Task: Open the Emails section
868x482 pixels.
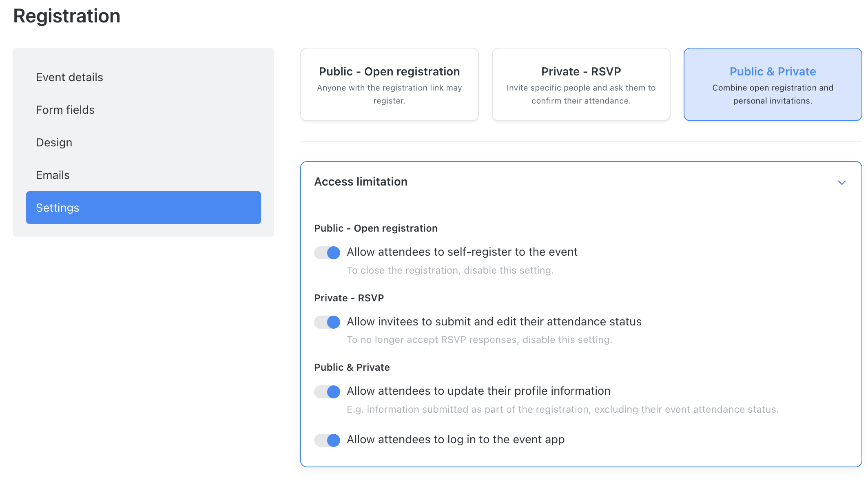Action: click(52, 175)
